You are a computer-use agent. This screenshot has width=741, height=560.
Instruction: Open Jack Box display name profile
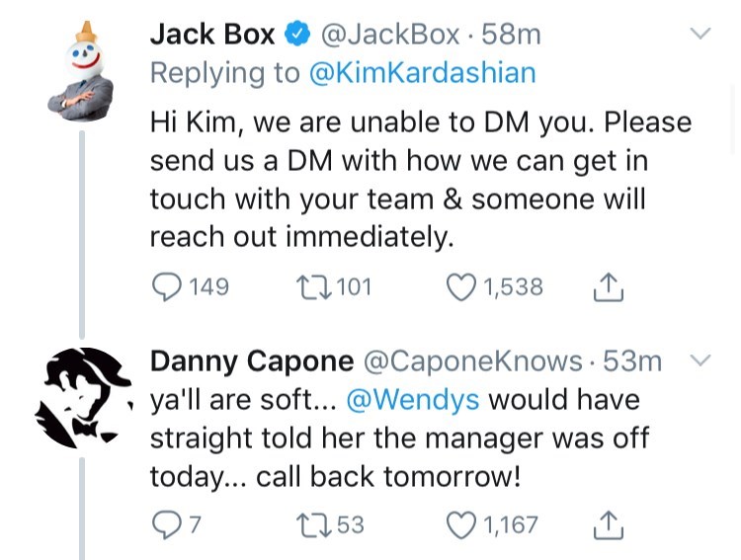point(212,35)
